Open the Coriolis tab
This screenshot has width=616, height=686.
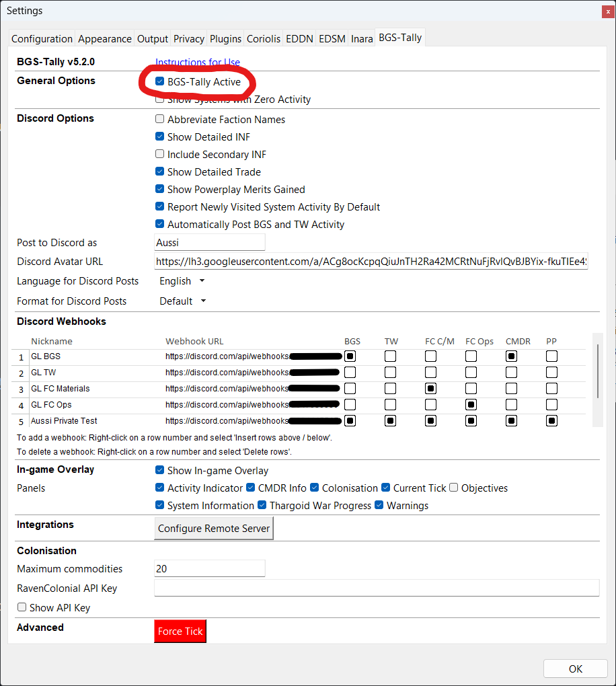[264, 39]
